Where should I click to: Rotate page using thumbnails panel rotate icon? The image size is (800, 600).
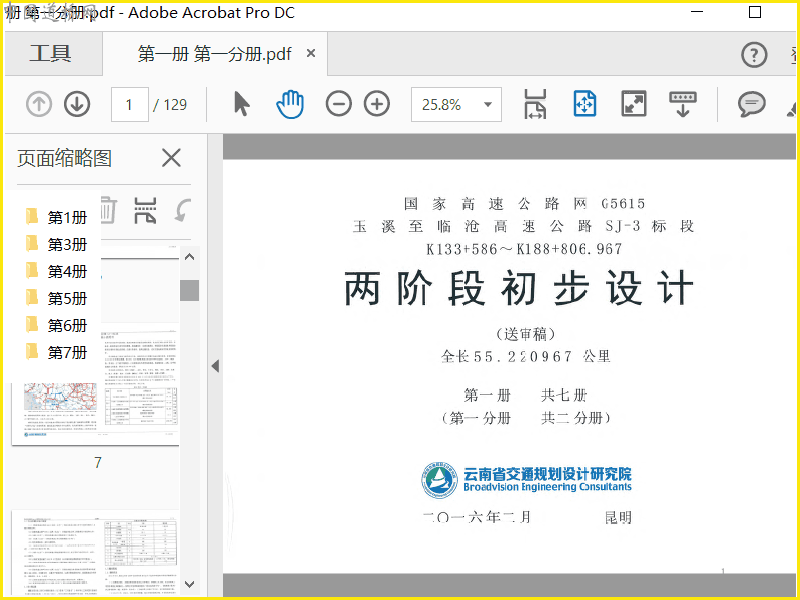182,210
